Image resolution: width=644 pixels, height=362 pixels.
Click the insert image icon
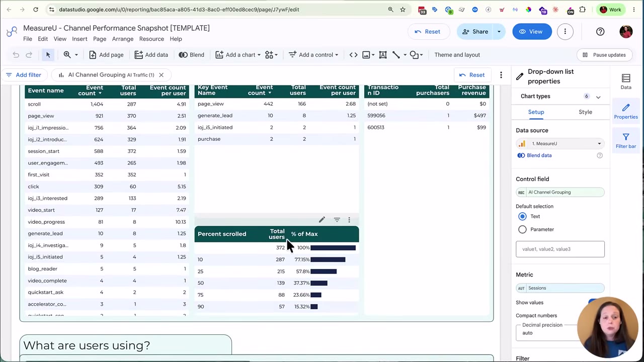[366, 55]
